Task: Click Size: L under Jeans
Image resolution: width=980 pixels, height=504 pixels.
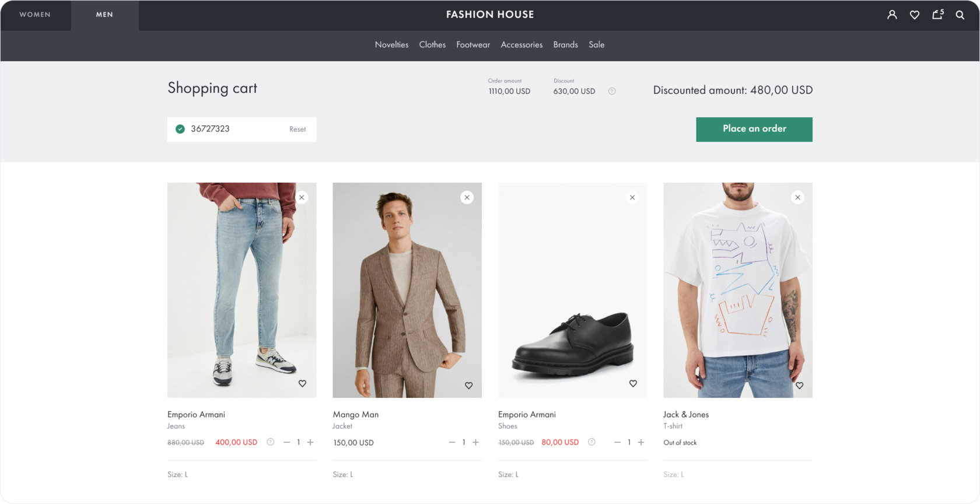Action: coord(177,475)
